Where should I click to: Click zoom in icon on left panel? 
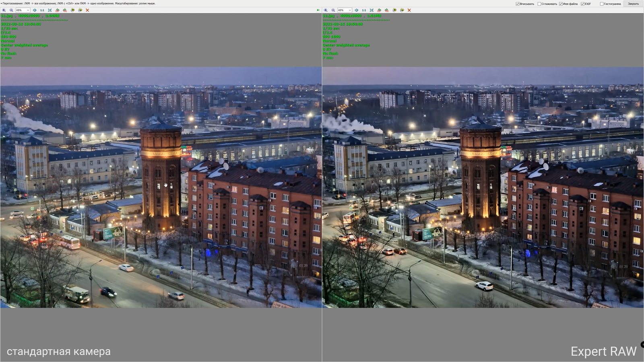(4, 10)
